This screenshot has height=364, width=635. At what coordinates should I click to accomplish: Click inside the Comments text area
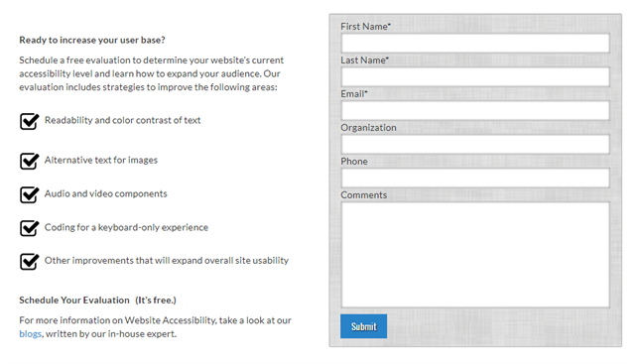pyautogui.click(x=475, y=255)
